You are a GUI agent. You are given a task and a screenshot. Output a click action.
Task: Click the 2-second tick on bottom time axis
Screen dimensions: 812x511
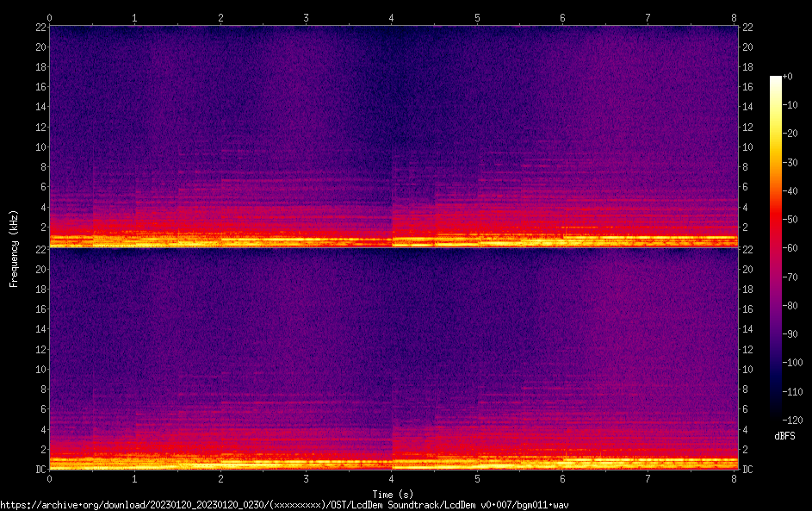pyautogui.click(x=220, y=478)
